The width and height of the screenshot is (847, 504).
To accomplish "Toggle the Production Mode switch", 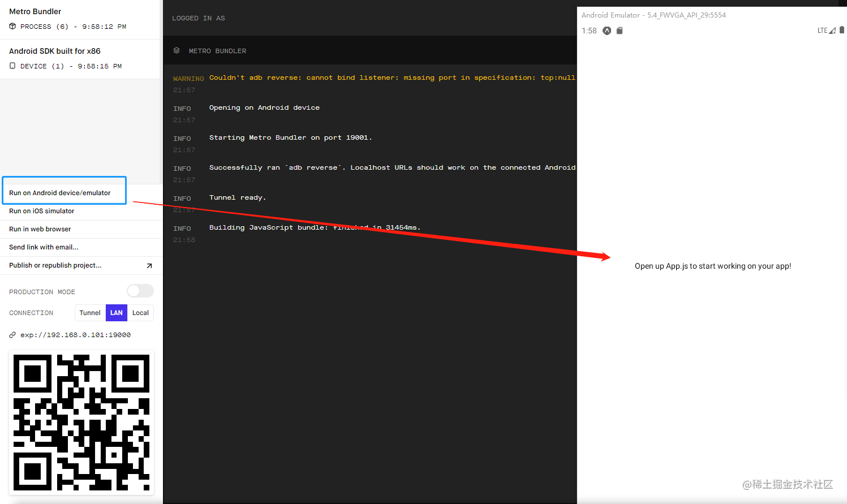I will click(x=140, y=291).
